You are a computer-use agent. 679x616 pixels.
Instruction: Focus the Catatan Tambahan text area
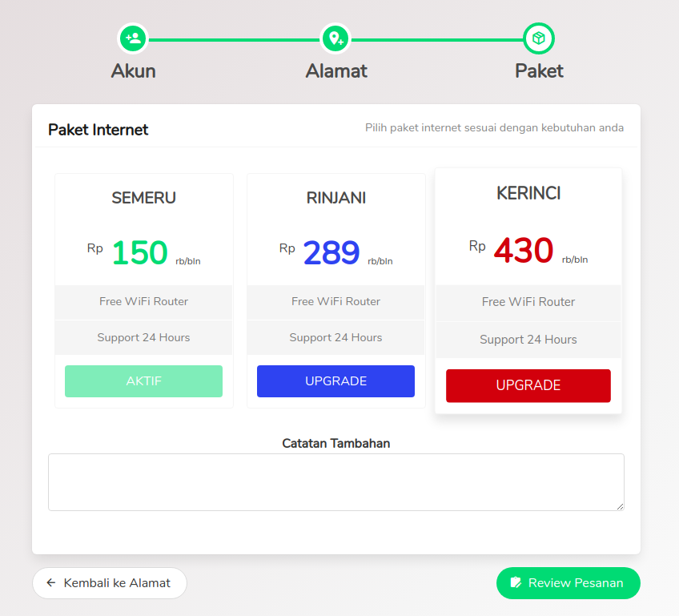tap(336, 482)
